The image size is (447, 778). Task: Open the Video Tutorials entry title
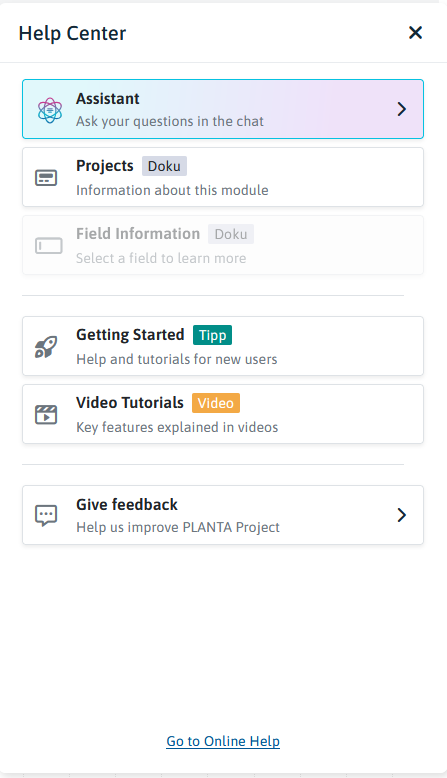click(x=129, y=402)
